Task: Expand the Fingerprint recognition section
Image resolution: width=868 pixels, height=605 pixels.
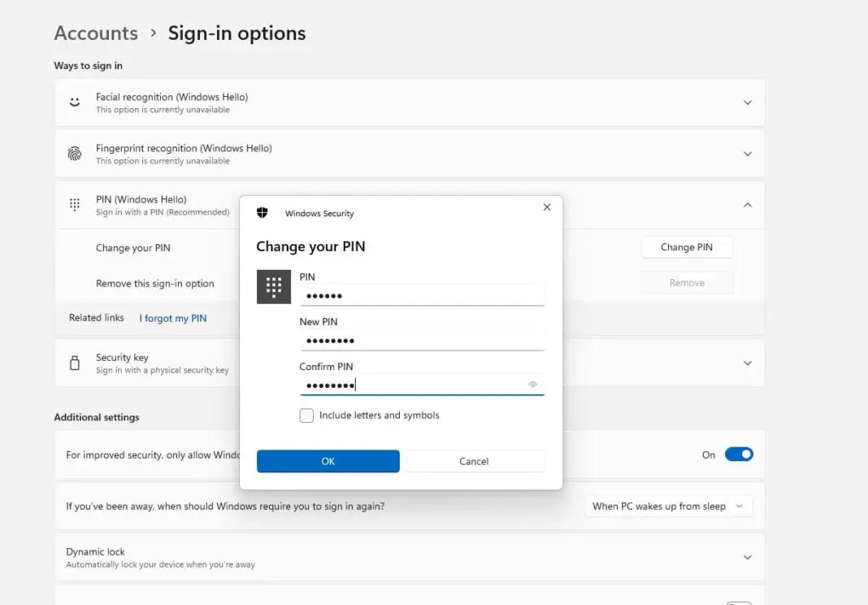Action: tap(747, 153)
